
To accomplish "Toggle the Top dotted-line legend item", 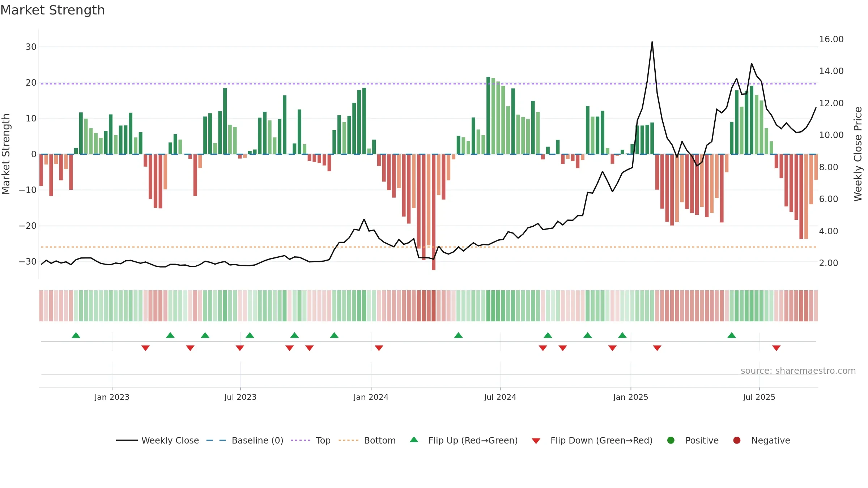I will click(311, 440).
